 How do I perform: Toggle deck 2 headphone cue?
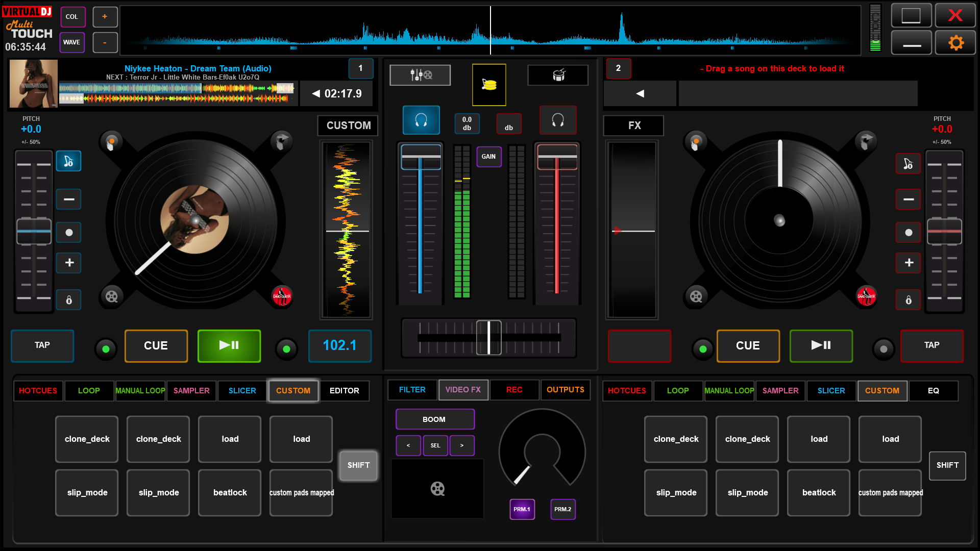pyautogui.click(x=558, y=120)
